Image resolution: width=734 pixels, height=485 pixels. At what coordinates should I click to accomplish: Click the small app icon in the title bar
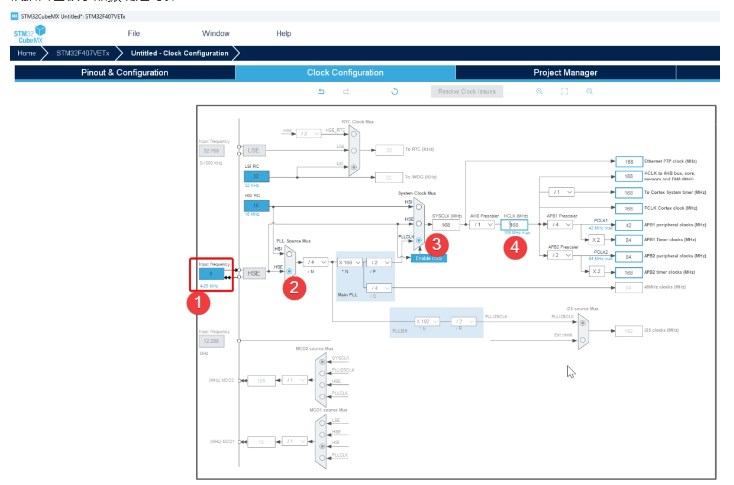pos(15,16)
